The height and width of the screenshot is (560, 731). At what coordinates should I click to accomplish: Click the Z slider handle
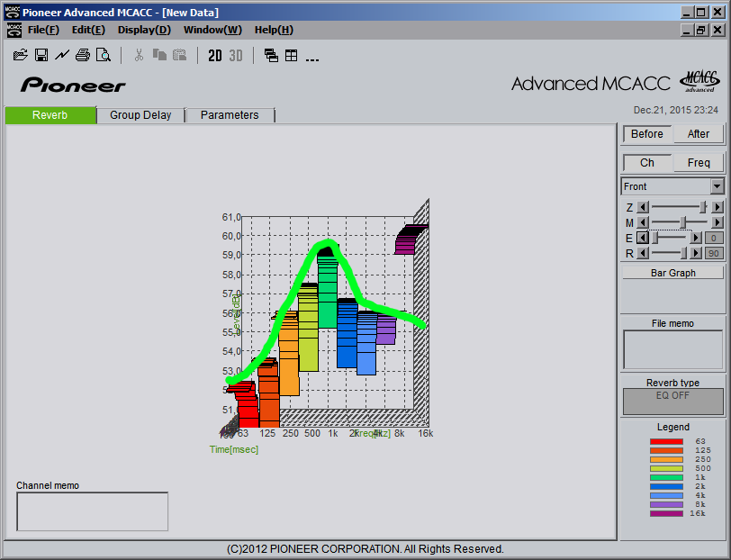[x=703, y=206]
